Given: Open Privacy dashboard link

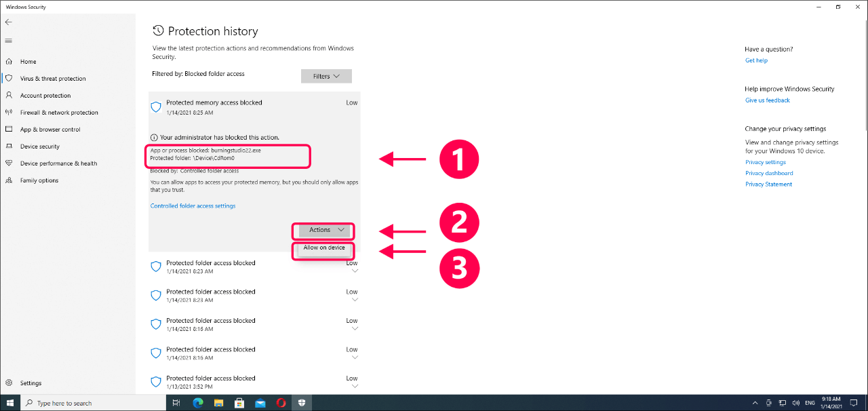Looking at the screenshot, I should tap(769, 173).
